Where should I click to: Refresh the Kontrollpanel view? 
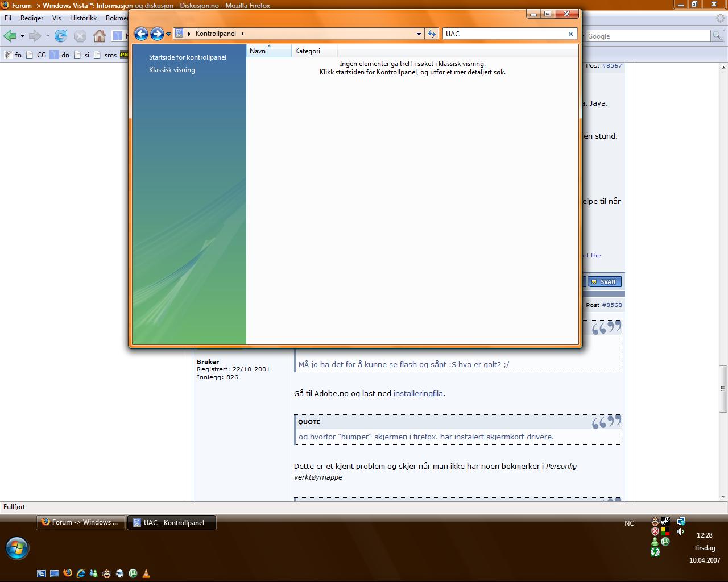431,34
